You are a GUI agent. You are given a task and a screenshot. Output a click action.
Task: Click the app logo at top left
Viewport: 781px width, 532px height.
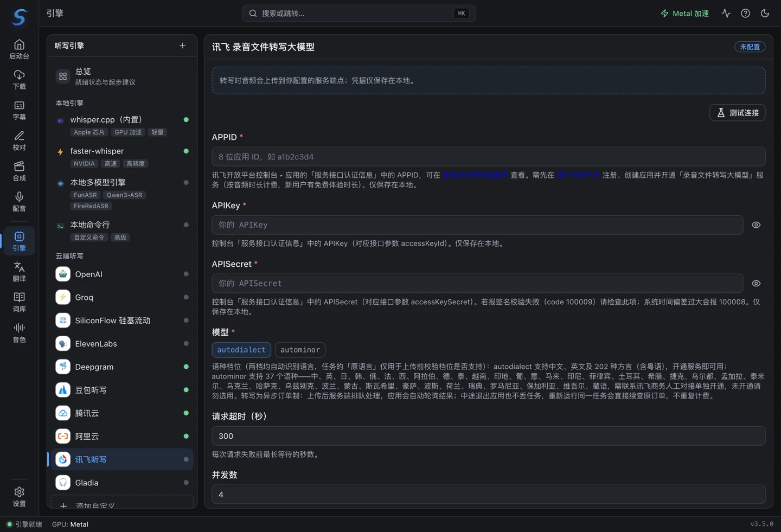pyautogui.click(x=19, y=17)
